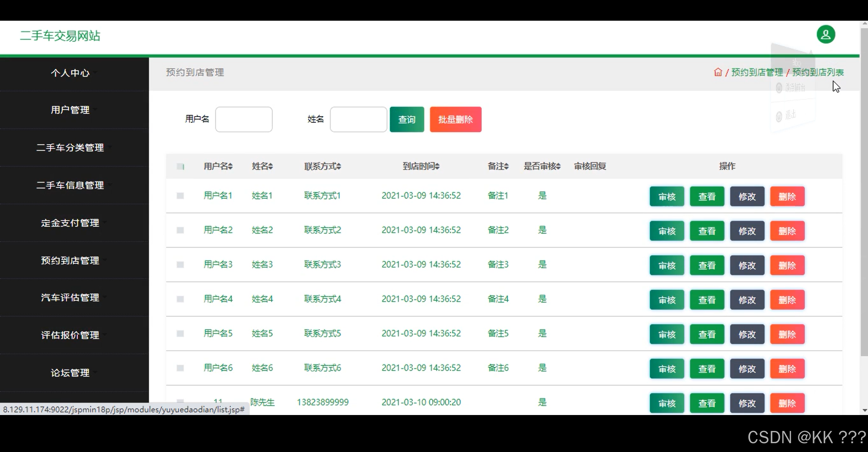Click 审核 button for 用户名2 row

point(667,231)
